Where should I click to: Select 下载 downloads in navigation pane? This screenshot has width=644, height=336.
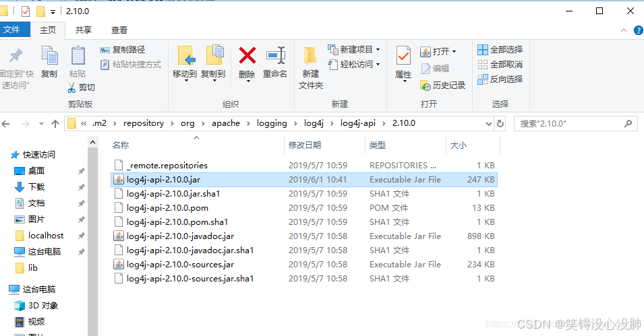click(30, 187)
